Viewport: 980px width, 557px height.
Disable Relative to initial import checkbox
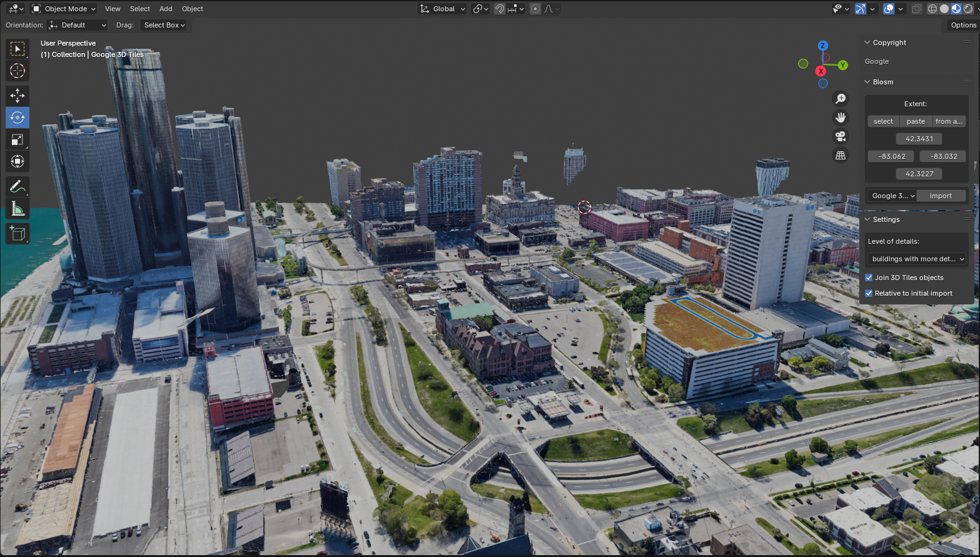[869, 293]
